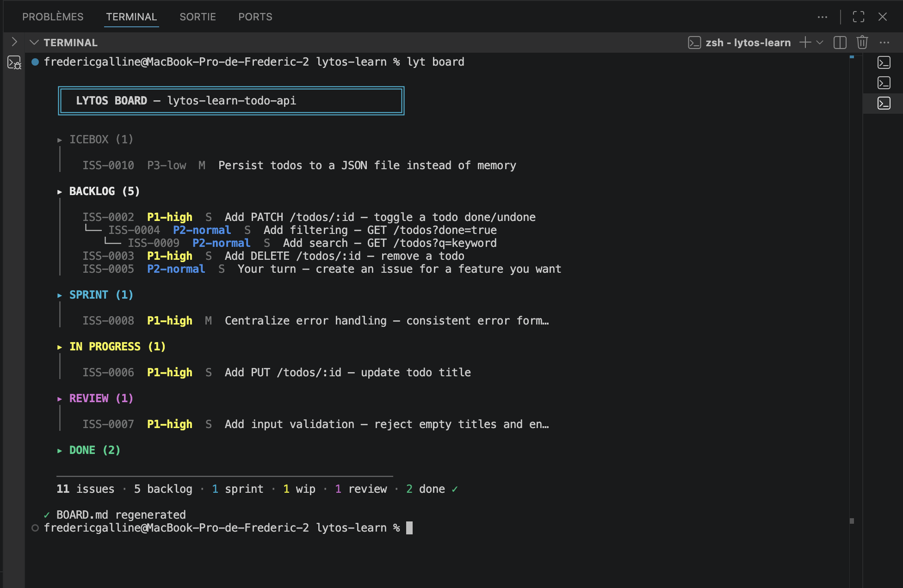Maximize the panel with the expand icon
Image resolution: width=903 pixels, height=588 pixels.
coord(858,17)
